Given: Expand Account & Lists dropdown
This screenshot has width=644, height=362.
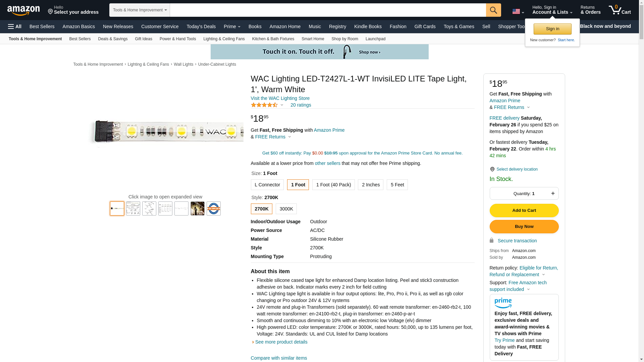Looking at the screenshot, I should [552, 10].
